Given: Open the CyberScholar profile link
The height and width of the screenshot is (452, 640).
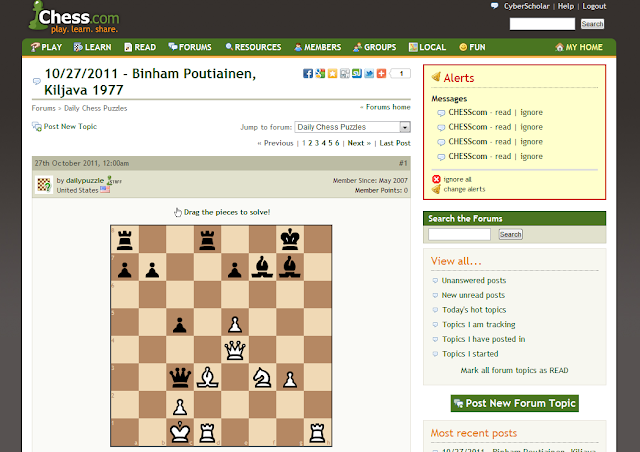Looking at the screenshot, I should pyautogui.click(x=527, y=6).
